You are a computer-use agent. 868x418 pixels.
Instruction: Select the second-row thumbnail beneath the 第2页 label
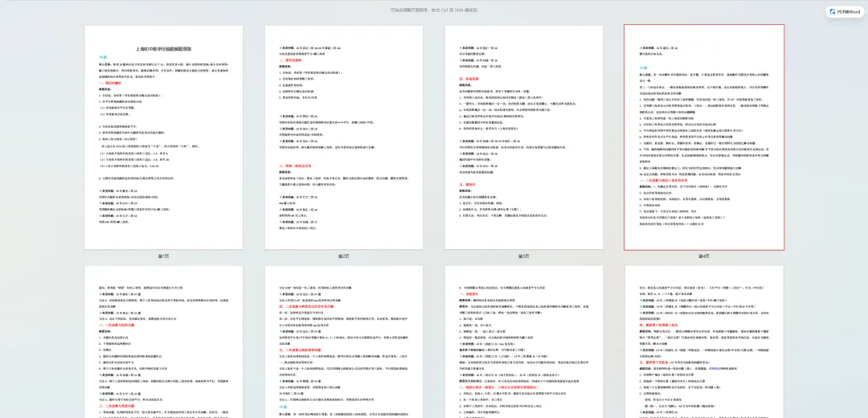(344, 342)
